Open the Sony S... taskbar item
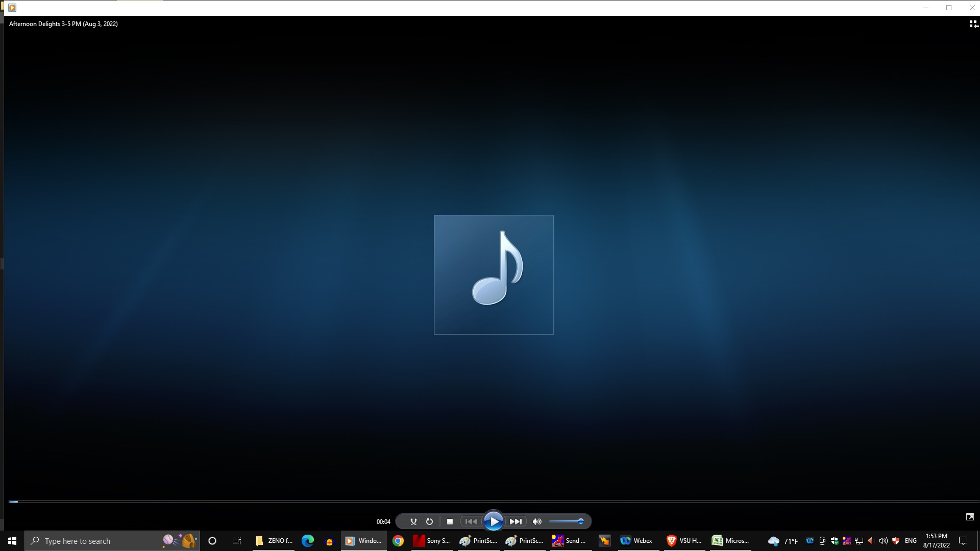This screenshot has width=980, height=551. point(432,541)
